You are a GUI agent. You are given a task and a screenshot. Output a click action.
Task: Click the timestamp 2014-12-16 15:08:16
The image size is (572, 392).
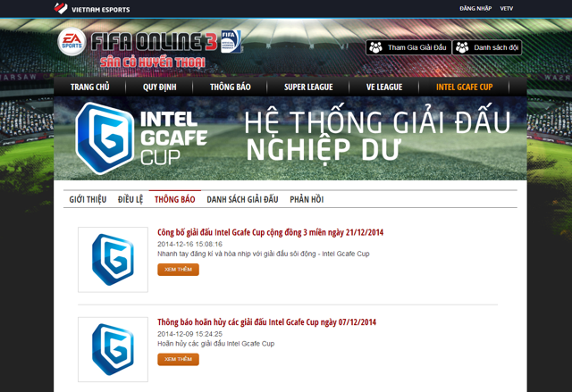(189, 244)
